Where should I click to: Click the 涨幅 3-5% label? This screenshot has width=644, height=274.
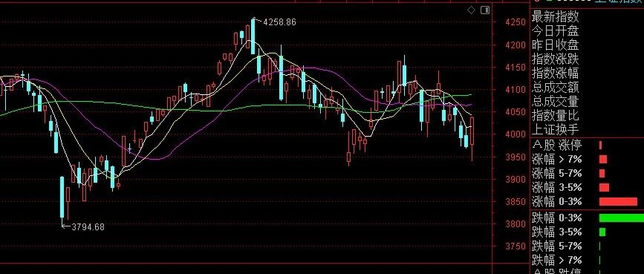coord(557,187)
